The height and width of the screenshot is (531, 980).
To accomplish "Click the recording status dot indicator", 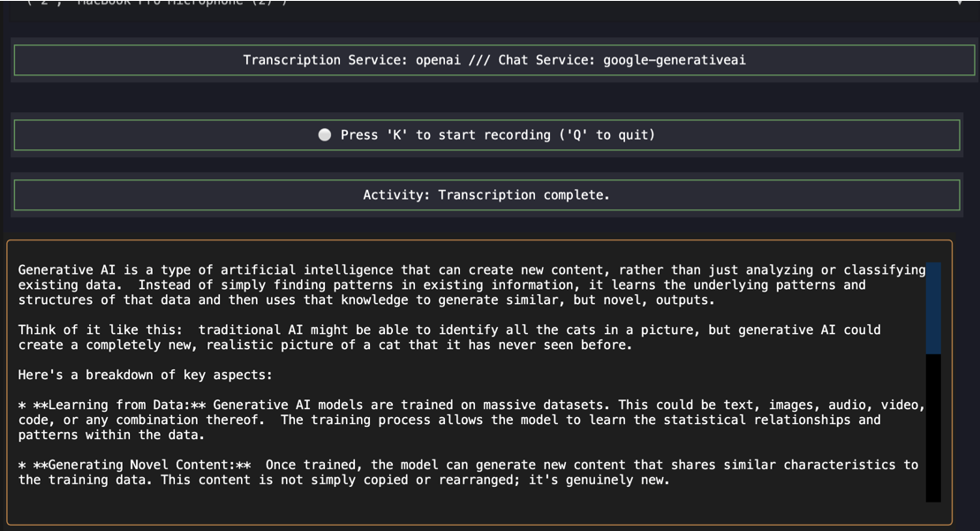I will click(x=324, y=134).
